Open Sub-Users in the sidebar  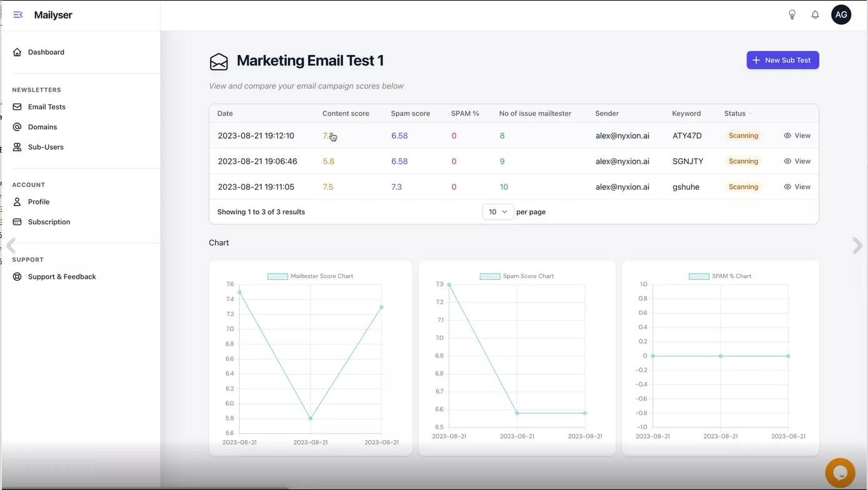(46, 147)
